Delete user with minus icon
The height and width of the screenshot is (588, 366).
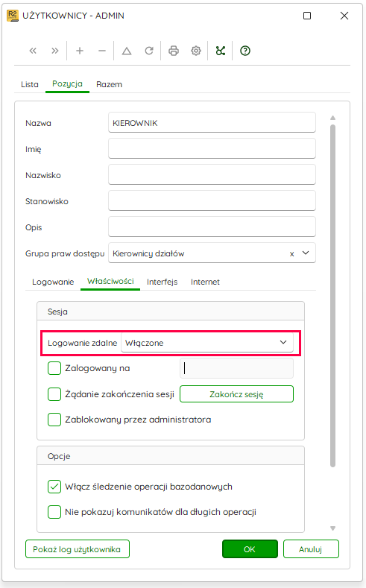[x=102, y=51]
